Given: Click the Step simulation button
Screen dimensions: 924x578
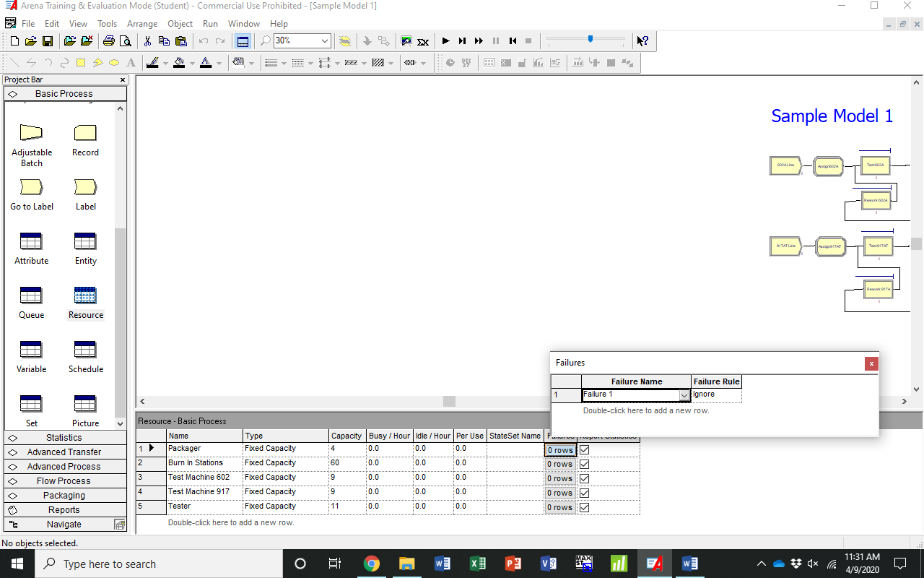Looking at the screenshot, I should pos(462,41).
